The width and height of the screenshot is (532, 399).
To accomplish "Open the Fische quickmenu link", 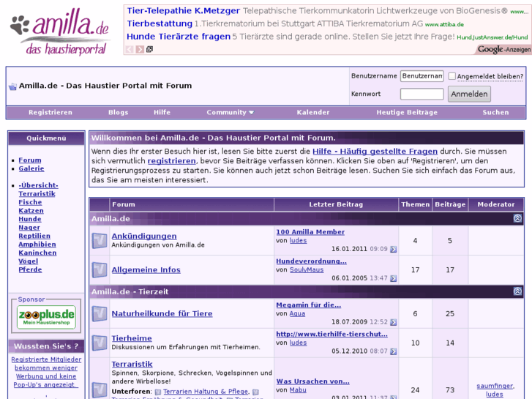I will pyautogui.click(x=30, y=202).
